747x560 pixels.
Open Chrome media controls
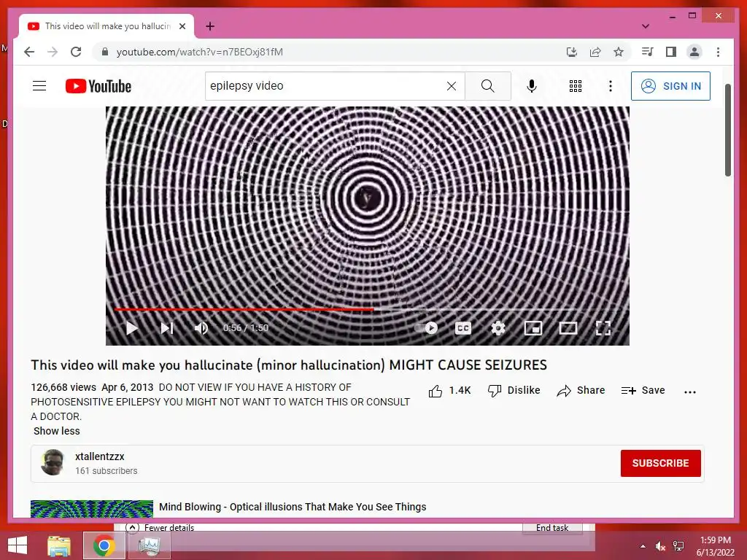pyautogui.click(x=648, y=52)
